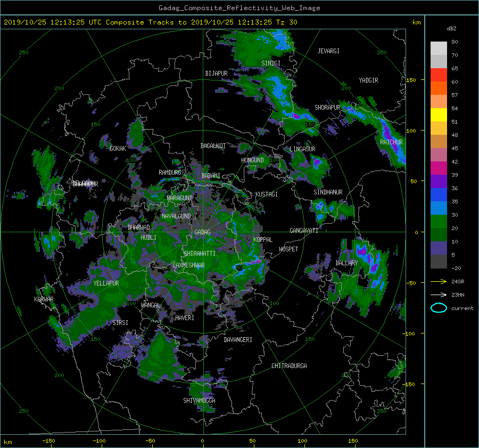Click the SIRSI city label
The height and width of the screenshot is (448, 479).
[120, 323]
